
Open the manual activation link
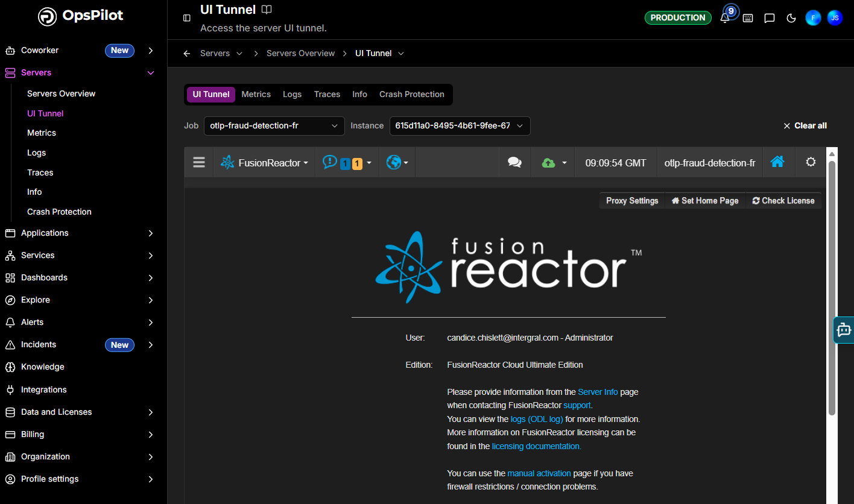(x=540, y=473)
